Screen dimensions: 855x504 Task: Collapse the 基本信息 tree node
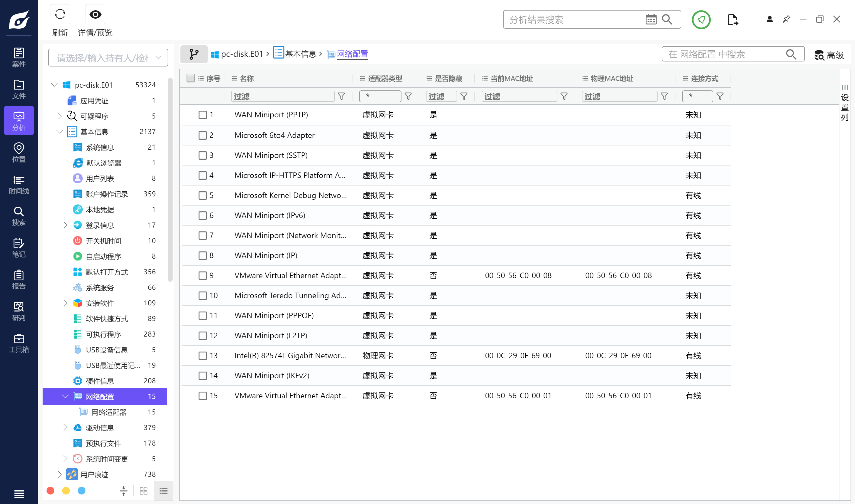(60, 132)
